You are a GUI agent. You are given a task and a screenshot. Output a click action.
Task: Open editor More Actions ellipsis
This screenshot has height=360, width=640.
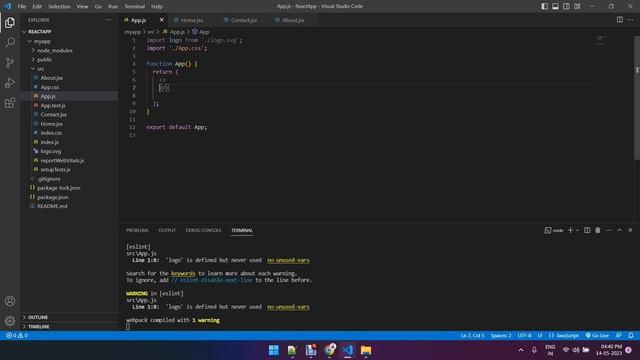point(631,20)
